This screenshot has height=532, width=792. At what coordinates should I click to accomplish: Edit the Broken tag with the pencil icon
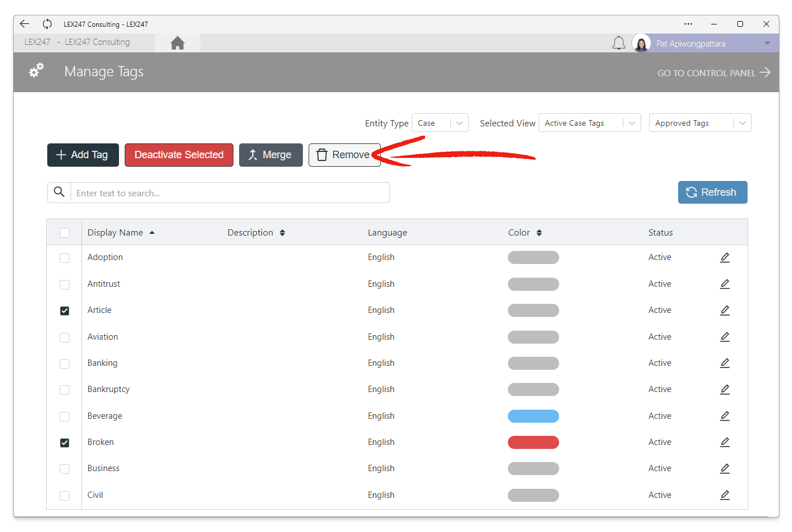[724, 442]
